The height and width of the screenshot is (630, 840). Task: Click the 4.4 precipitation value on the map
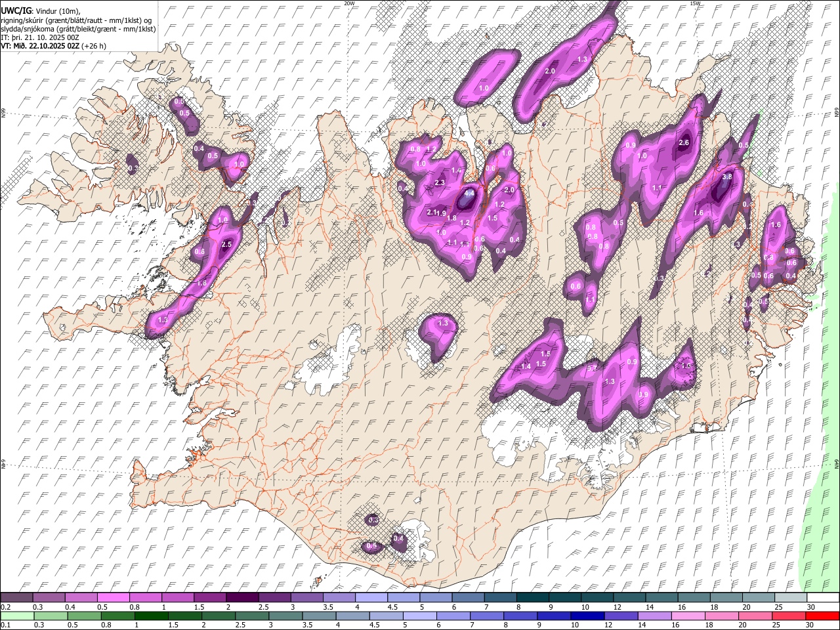coord(469,194)
